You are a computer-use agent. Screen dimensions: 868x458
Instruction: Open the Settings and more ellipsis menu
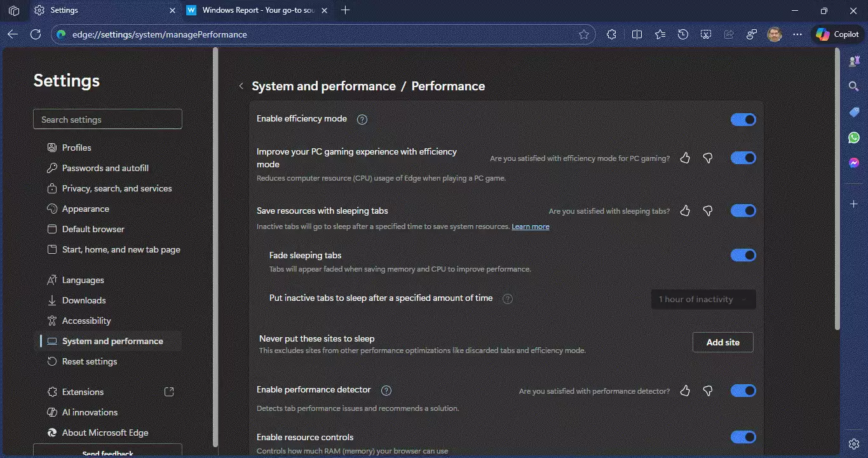click(x=797, y=34)
